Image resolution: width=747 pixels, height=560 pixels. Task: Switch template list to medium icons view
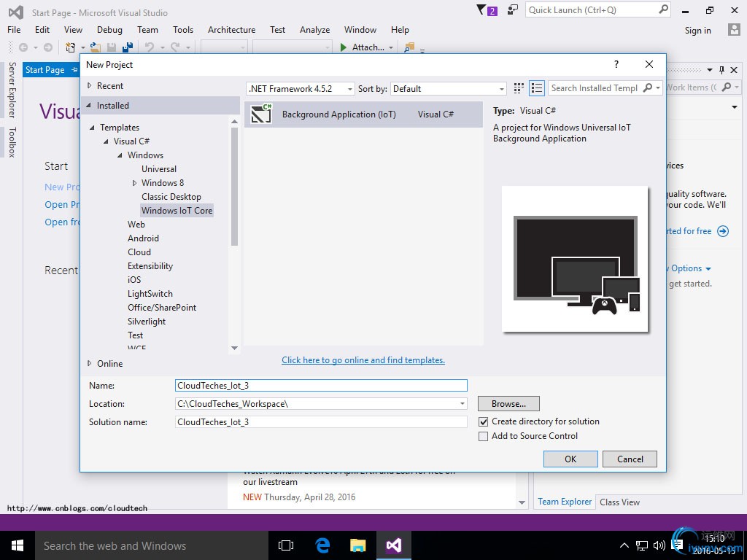pos(537,88)
